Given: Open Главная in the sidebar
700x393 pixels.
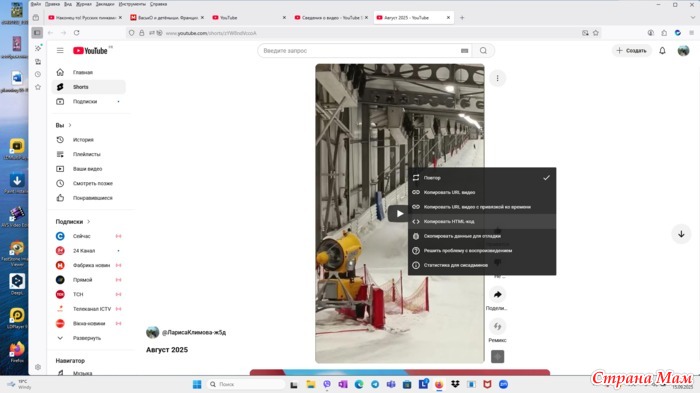Looking at the screenshot, I should pos(88,72).
